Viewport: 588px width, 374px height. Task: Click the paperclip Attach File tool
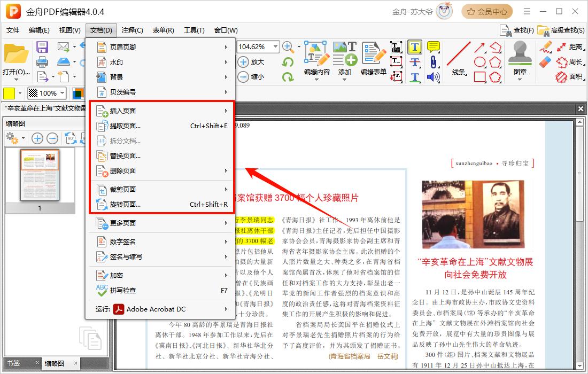pyautogui.click(x=433, y=62)
